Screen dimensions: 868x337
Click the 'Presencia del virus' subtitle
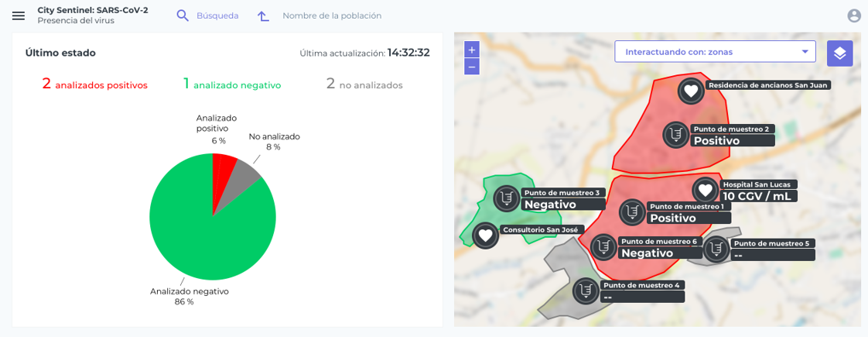(76, 20)
